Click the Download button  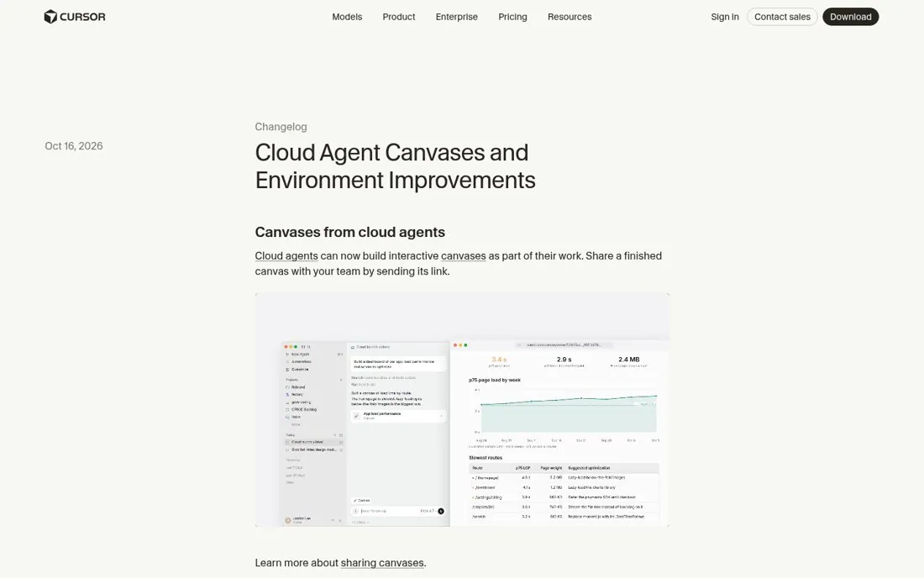click(850, 17)
